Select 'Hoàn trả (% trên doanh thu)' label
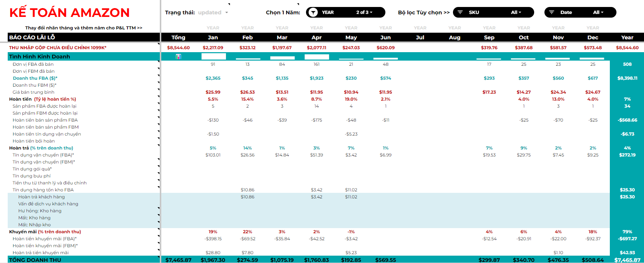 (x=41, y=148)
